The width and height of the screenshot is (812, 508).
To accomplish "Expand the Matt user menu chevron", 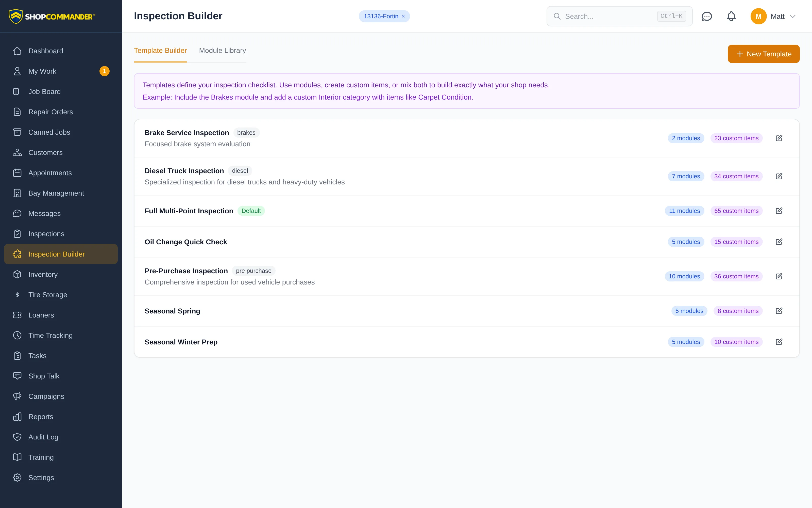I will click(x=792, y=17).
